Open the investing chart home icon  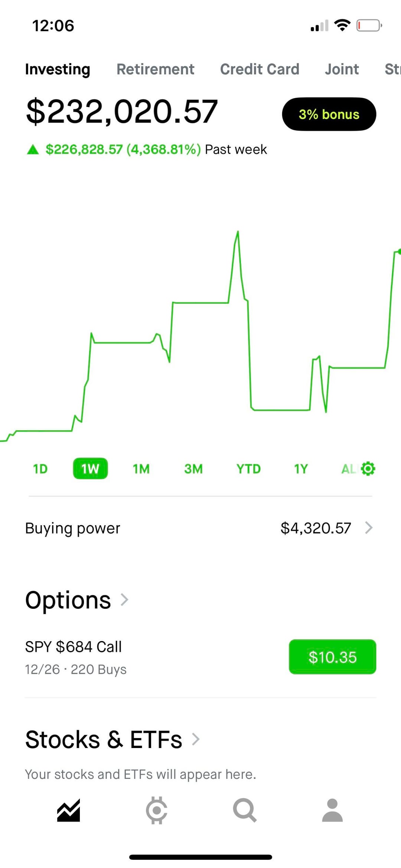69,810
